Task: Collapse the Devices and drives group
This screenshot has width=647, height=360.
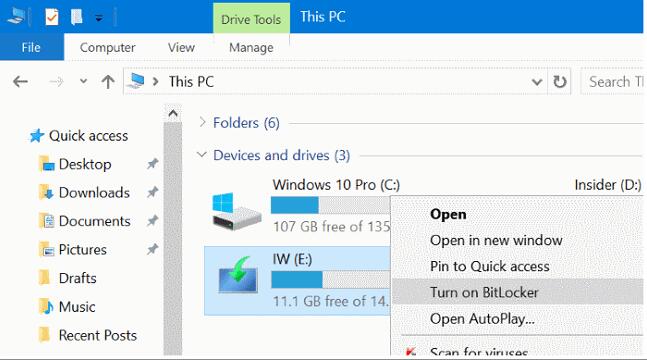Action: (x=202, y=155)
